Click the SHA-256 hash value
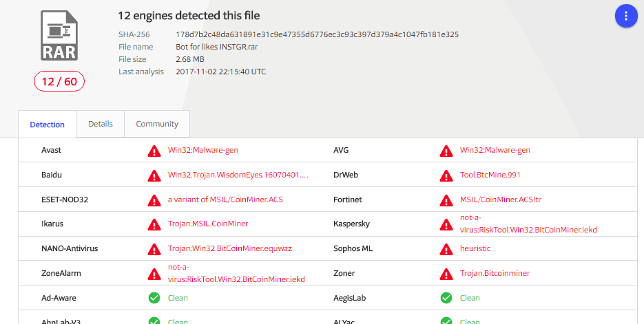The height and width of the screenshot is (324, 644). 317,34
